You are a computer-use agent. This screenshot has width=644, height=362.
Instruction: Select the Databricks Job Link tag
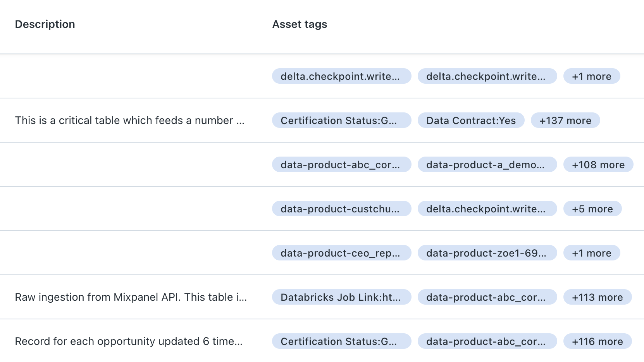coord(341,297)
